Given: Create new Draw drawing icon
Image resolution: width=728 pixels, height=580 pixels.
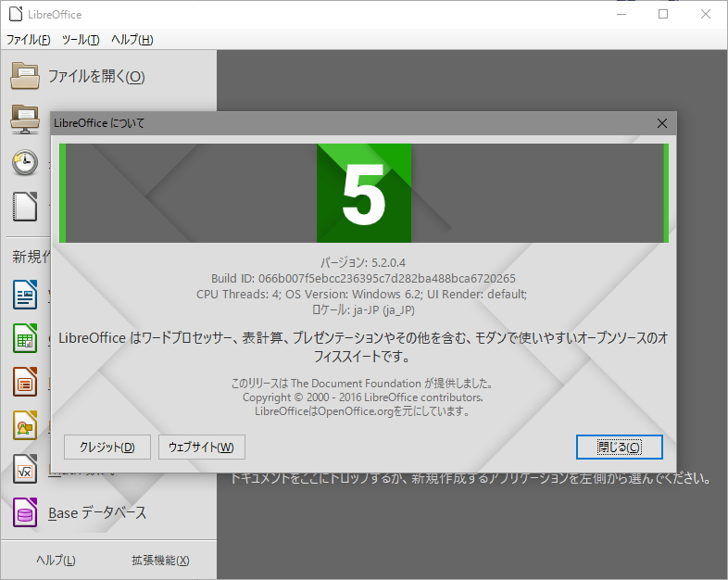Looking at the screenshot, I should pyautogui.click(x=25, y=425).
